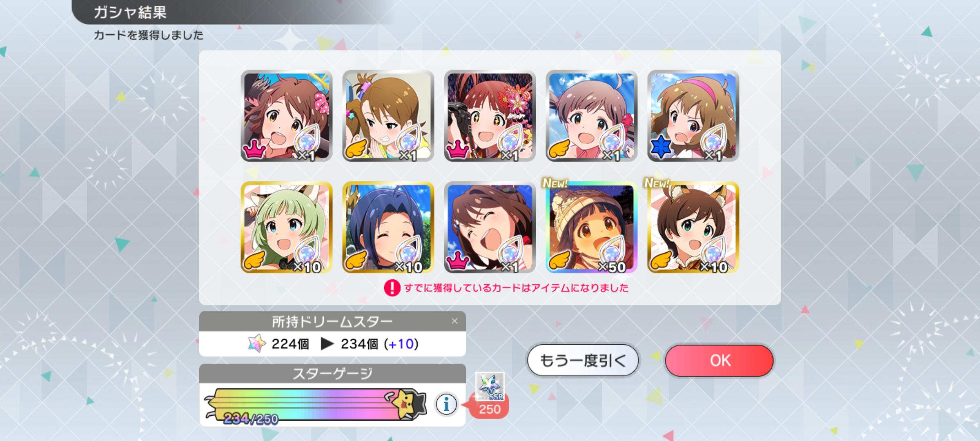The height and width of the screenshot is (441, 980).
Task: Open the green-haired girl gold card
Action: click(287, 227)
